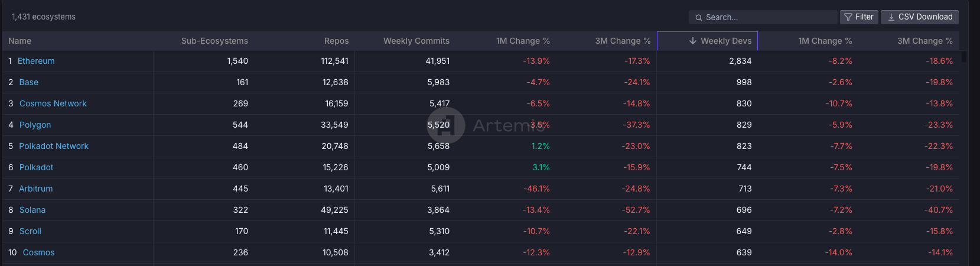Open the Arbitrum ecosystem link
Viewport: 980px width, 266px height.
(x=36, y=189)
